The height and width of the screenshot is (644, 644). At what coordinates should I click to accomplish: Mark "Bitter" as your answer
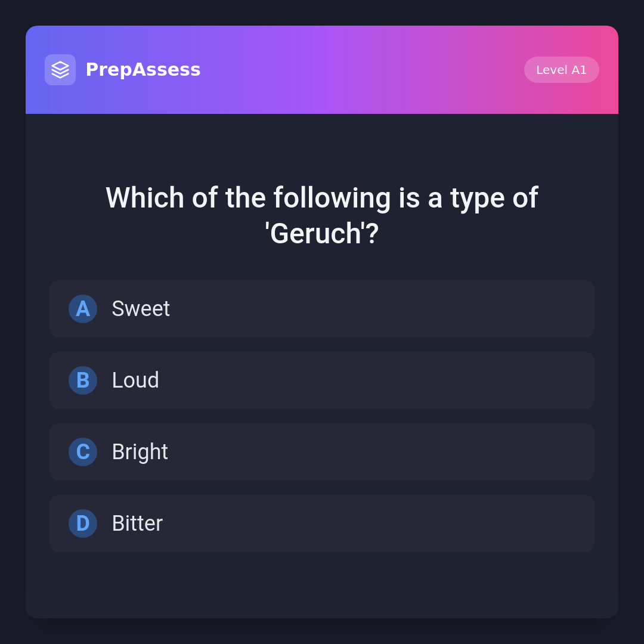137,524
